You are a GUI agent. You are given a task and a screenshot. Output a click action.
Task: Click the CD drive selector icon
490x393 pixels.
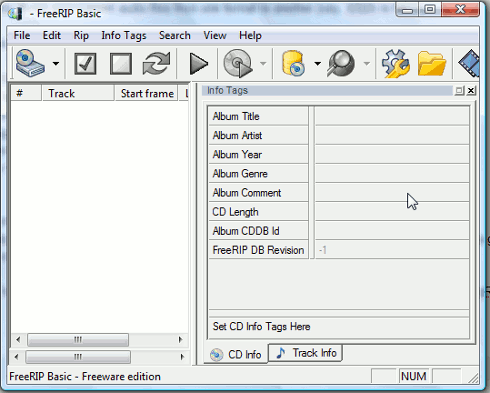(30, 63)
